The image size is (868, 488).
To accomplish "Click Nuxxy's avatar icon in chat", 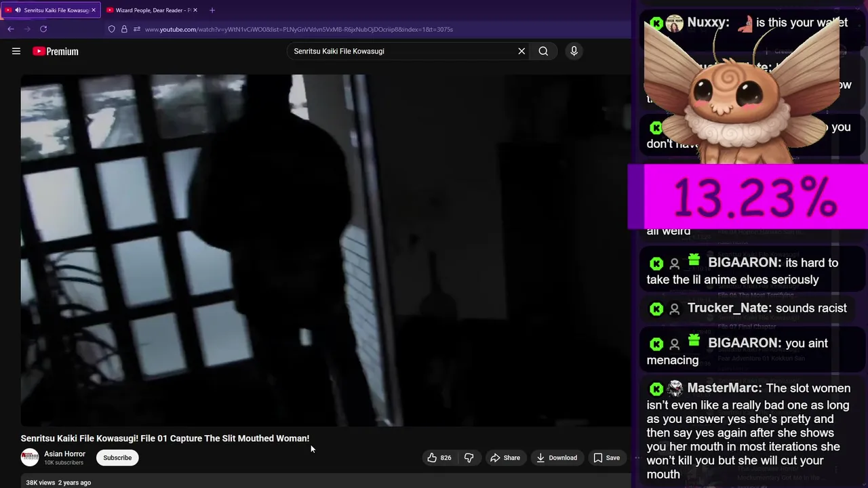I will [675, 24].
